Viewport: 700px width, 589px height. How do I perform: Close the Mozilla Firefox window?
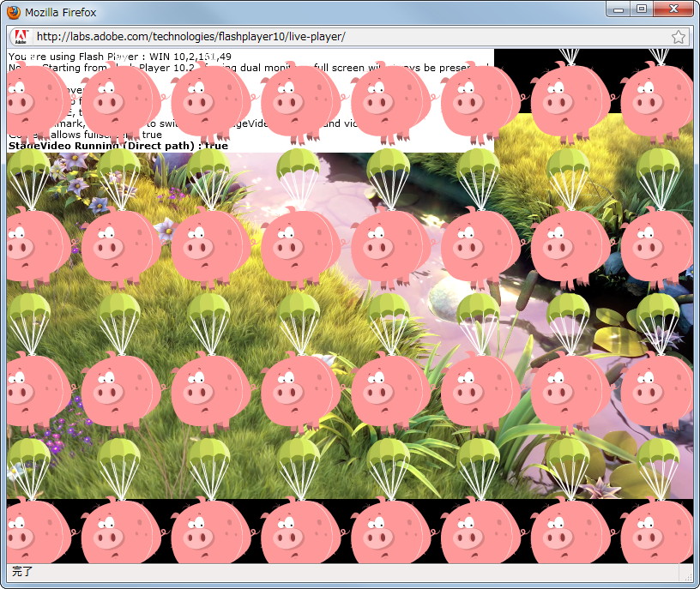click(673, 9)
